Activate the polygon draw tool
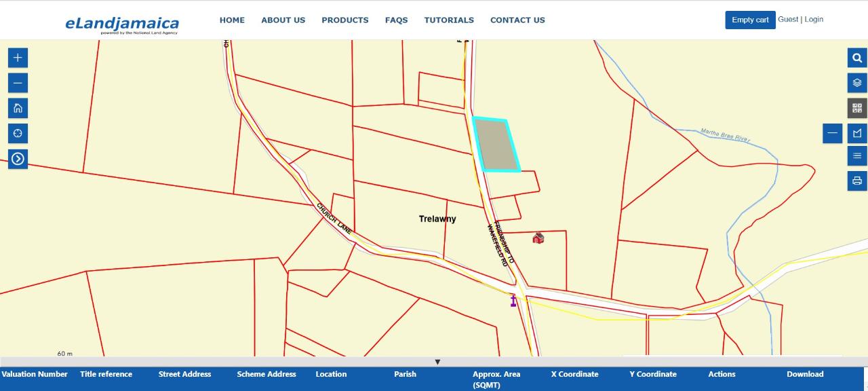This screenshot has width=868, height=391. coord(857,133)
